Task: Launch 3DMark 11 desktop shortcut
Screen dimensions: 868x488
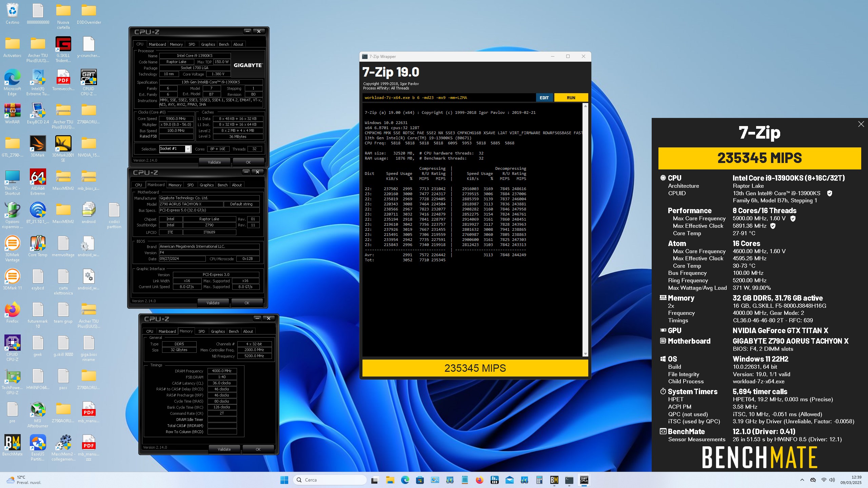Action: coord(12,279)
